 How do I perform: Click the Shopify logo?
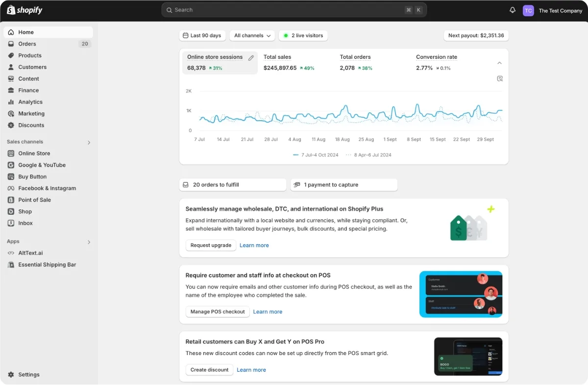[x=24, y=10]
